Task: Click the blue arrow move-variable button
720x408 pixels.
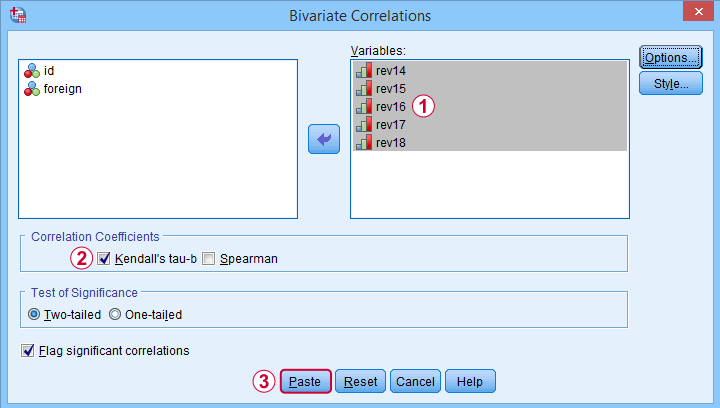Action: (324, 139)
